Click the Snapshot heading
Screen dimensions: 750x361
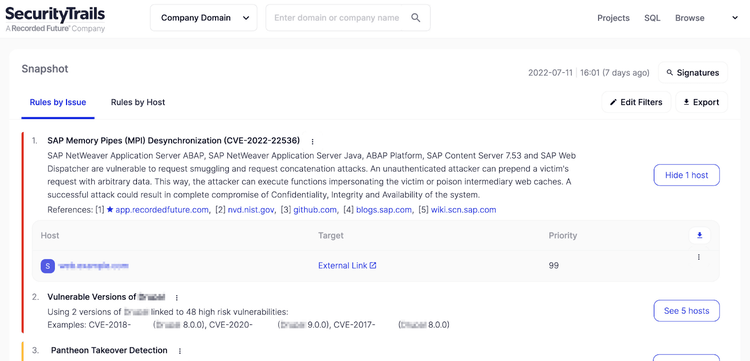pyautogui.click(x=45, y=69)
